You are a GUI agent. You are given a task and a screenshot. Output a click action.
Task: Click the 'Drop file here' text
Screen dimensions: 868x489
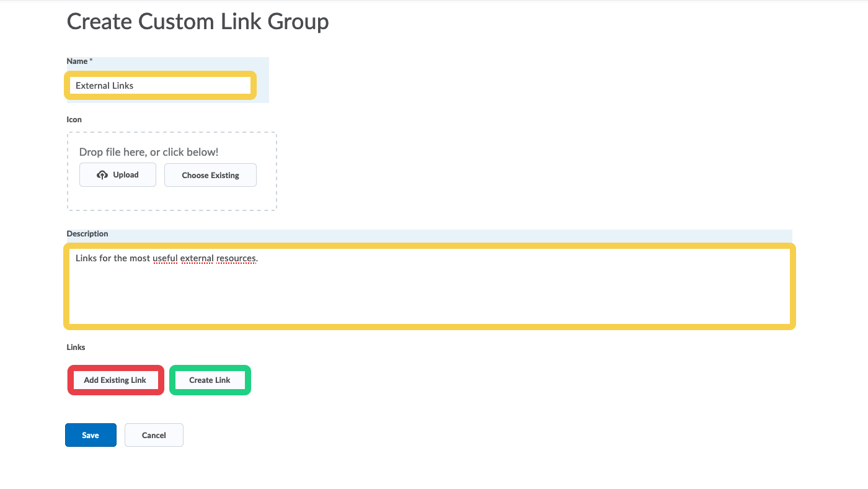point(149,152)
